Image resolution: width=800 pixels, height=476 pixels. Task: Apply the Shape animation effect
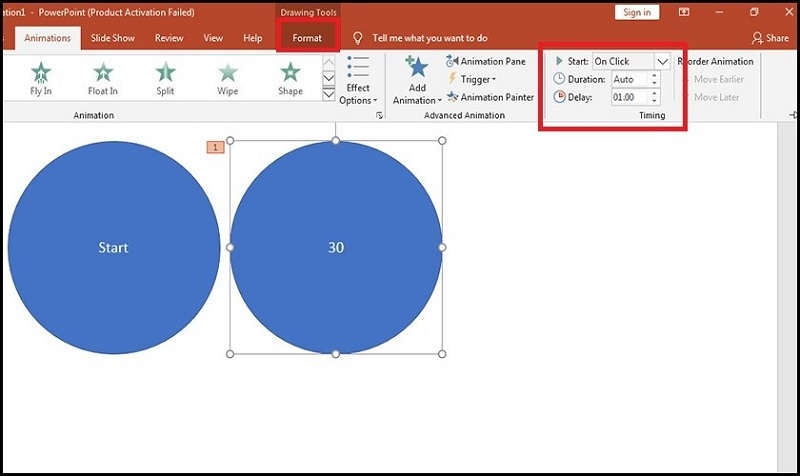[290, 79]
